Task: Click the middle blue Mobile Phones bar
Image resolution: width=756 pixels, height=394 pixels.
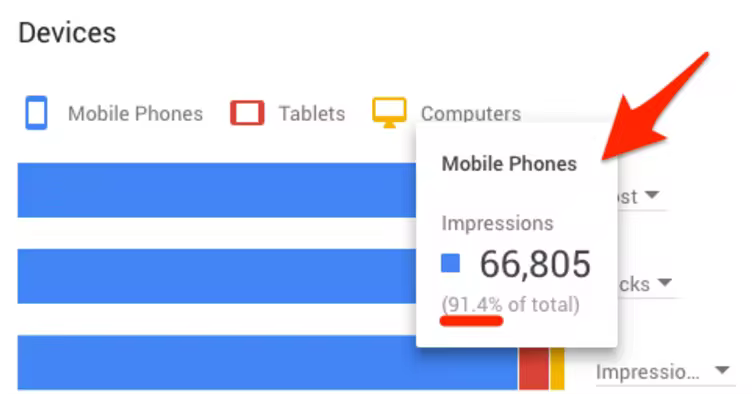Action: pyautogui.click(x=217, y=276)
